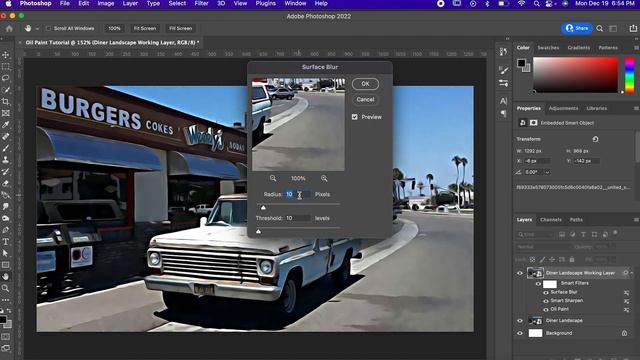Hide the Diner Landscape layer
The width and height of the screenshot is (640, 360).
click(520, 321)
